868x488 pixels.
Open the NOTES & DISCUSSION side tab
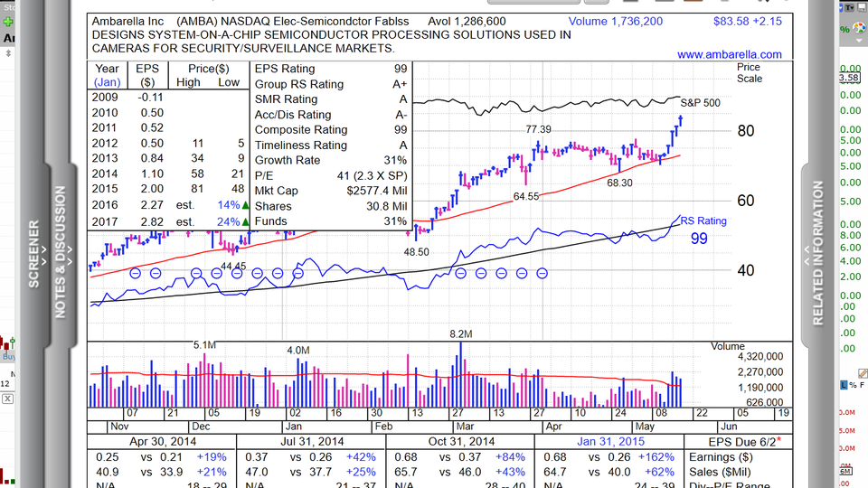pyautogui.click(x=61, y=252)
